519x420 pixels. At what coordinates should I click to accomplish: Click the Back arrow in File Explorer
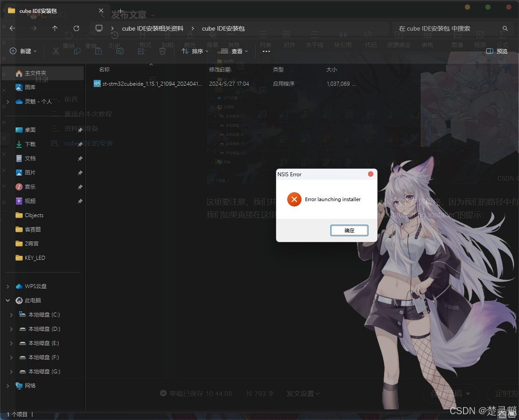[12, 28]
